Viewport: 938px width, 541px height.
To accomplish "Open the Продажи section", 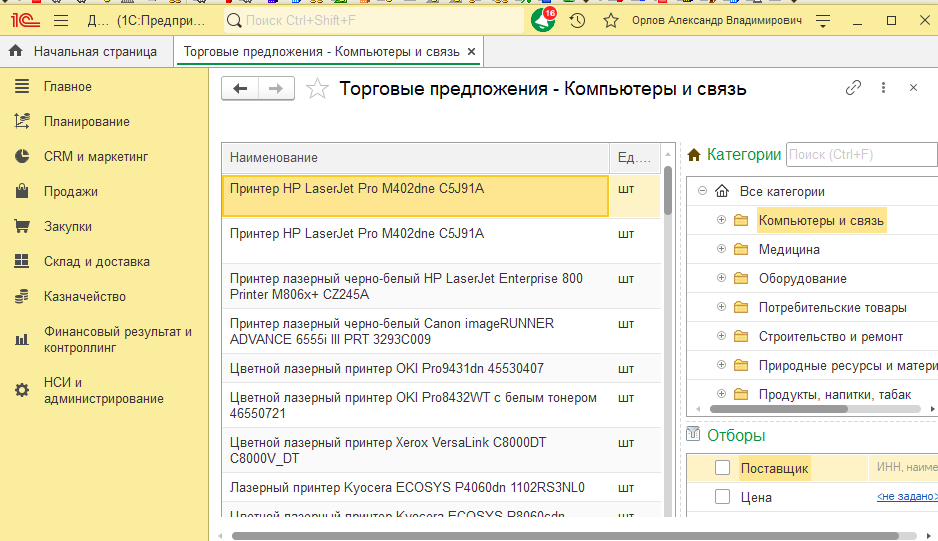I will [x=71, y=192].
